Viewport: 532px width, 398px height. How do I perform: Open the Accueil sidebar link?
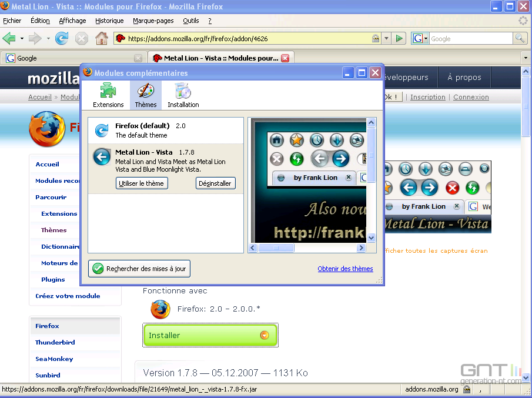click(x=48, y=164)
